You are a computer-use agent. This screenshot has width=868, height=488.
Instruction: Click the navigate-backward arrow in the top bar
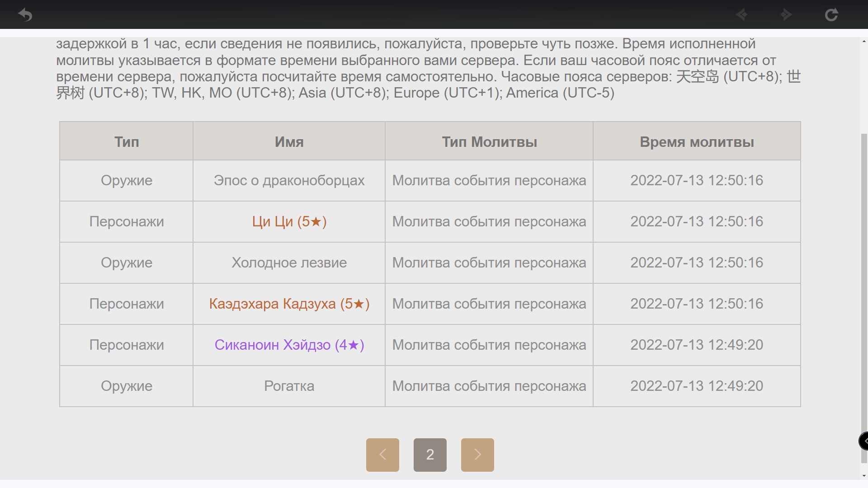[x=742, y=15]
